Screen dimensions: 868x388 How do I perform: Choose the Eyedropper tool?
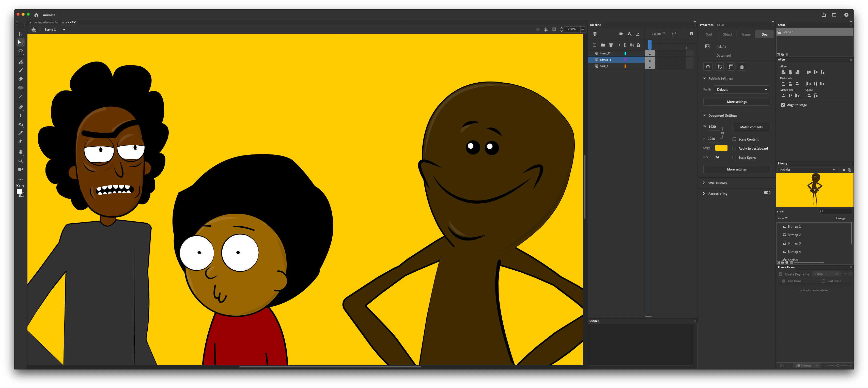21,133
